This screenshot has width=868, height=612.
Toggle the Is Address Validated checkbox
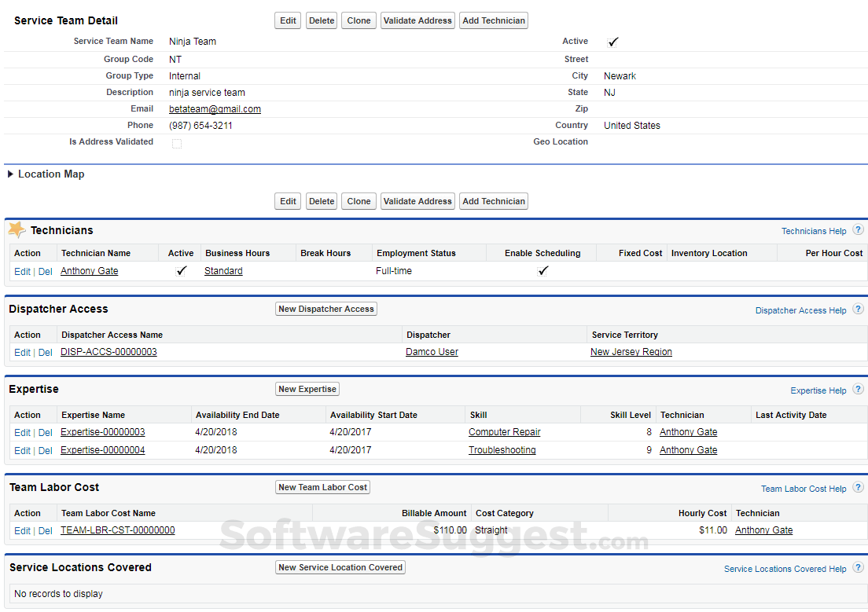click(177, 143)
